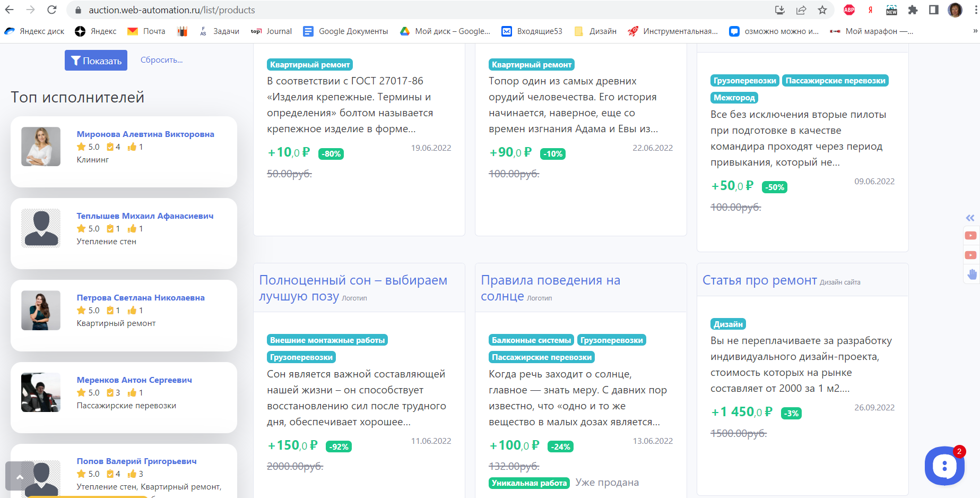Select the Межгород category tag
This screenshot has height=498, width=980.
[734, 98]
